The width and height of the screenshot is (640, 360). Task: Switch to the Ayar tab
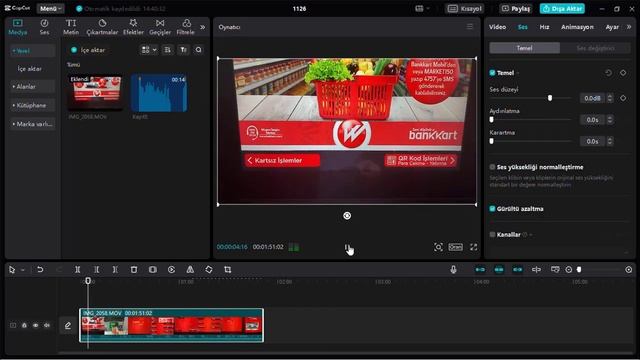[x=612, y=27]
